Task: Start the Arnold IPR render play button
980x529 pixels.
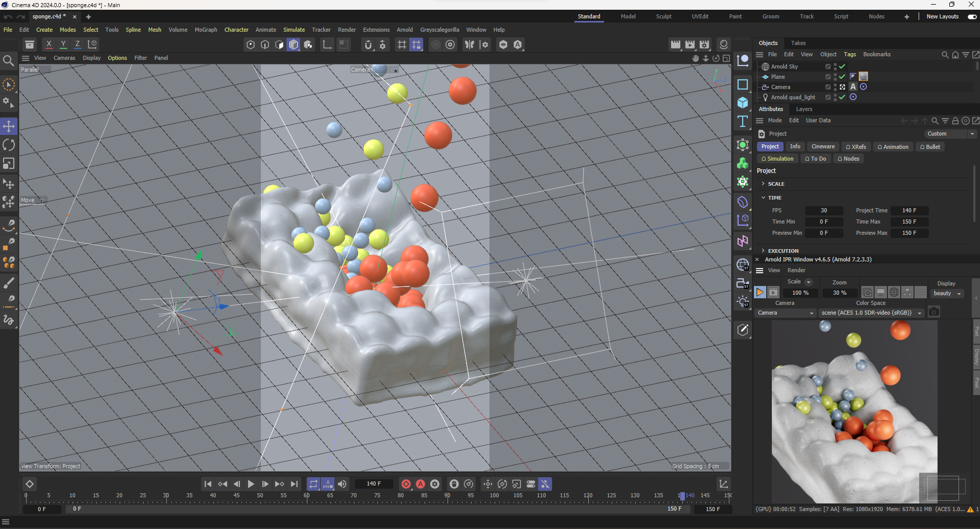Action: pyautogui.click(x=760, y=292)
